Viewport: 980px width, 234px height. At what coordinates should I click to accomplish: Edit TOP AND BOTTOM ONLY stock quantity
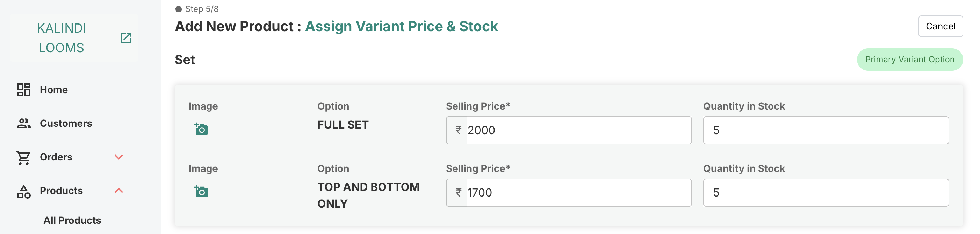pyautogui.click(x=826, y=193)
